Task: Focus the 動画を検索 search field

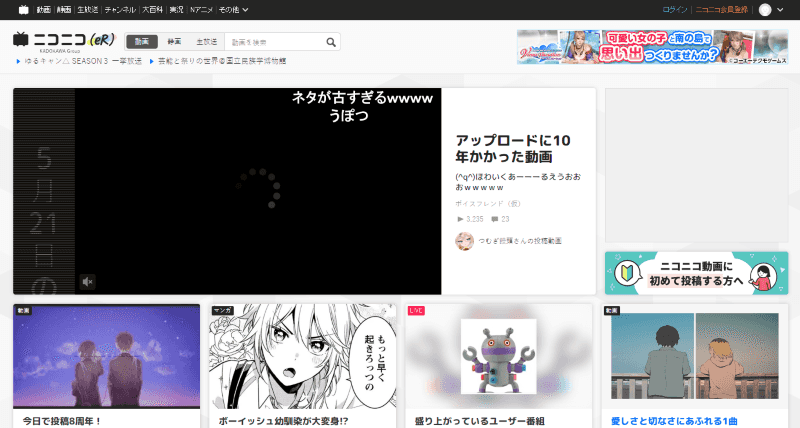Action: tap(274, 42)
